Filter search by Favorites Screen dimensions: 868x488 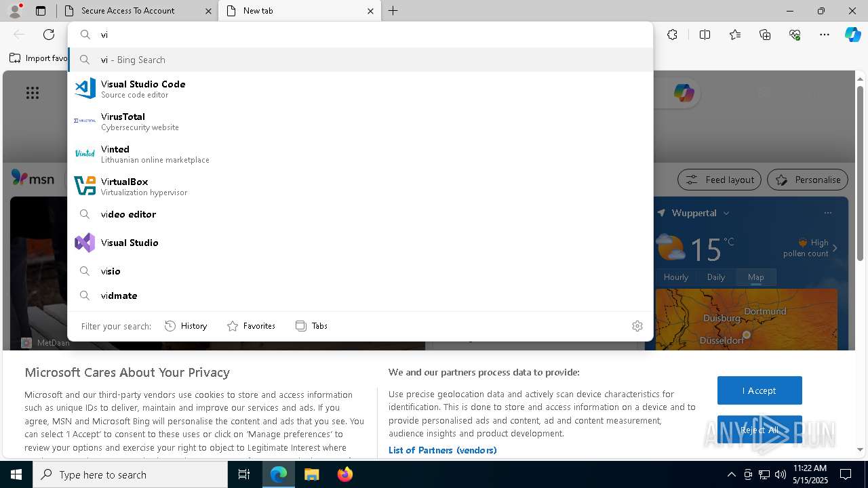tap(251, 326)
